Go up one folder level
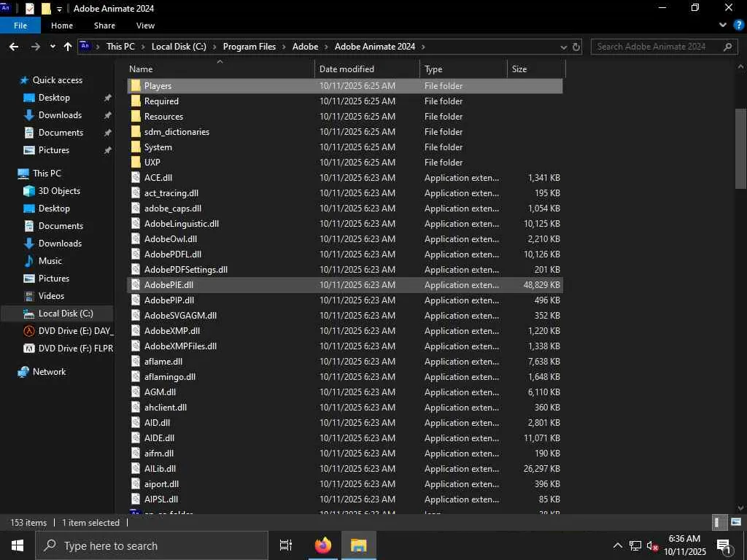Viewport: 747px width, 560px height. coord(68,47)
